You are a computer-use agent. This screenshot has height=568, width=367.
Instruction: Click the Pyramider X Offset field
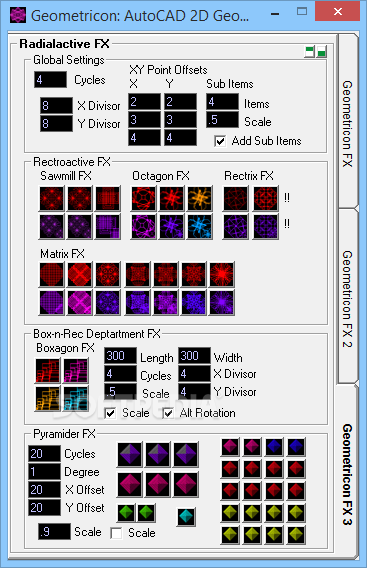pyautogui.click(x=45, y=489)
